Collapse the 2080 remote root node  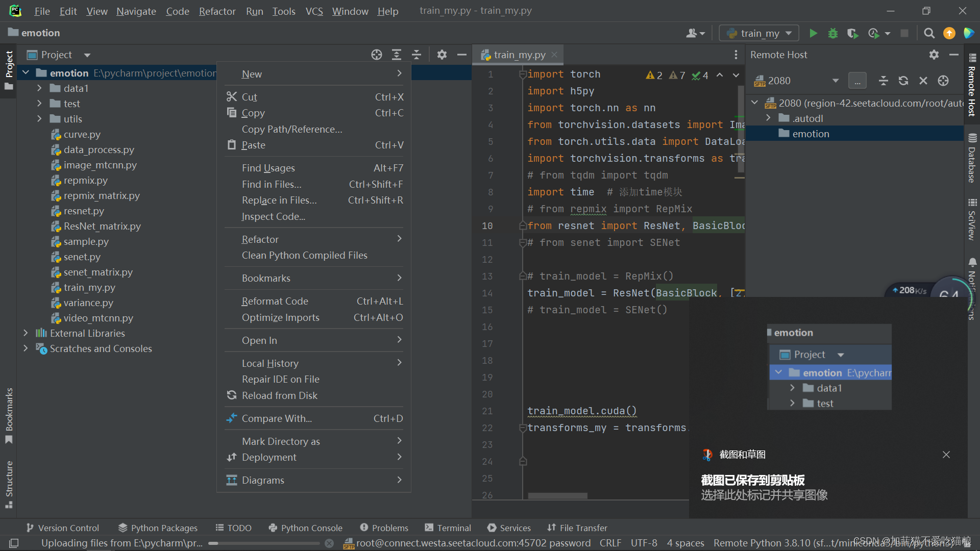click(754, 103)
